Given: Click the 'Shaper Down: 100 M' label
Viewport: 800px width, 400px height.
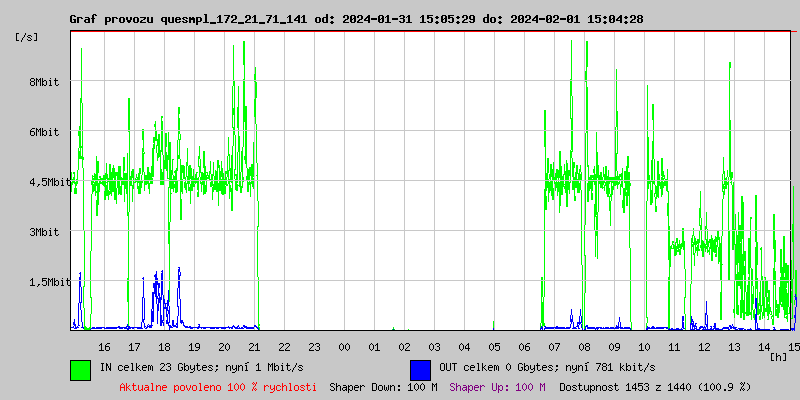Looking at the screenshot, I should pyautogui.click(x=383, y=386).
